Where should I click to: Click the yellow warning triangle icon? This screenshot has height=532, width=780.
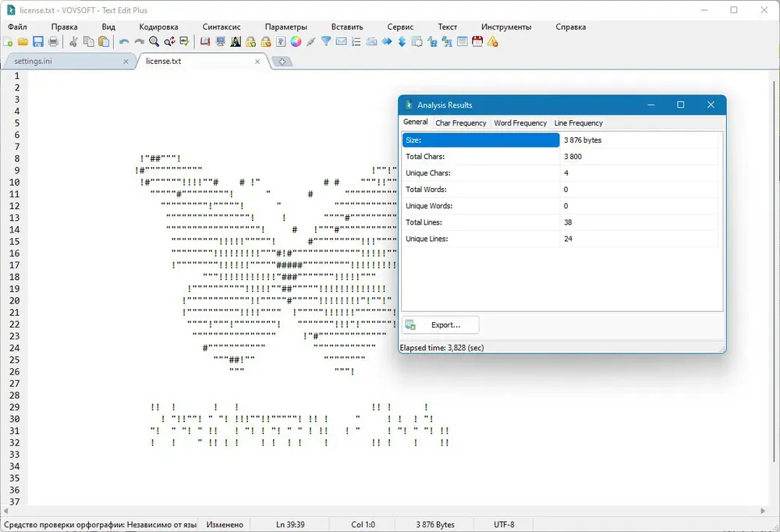pos(492,42)
